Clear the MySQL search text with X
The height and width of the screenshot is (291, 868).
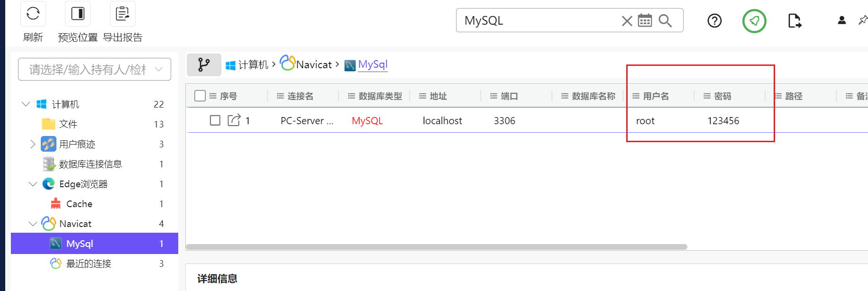pyautogui.click(x=627, y=21)
